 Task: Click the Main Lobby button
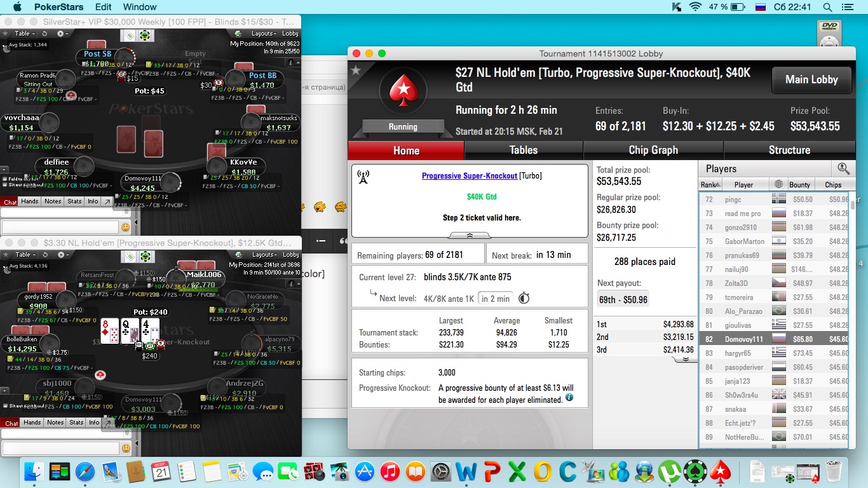coord(811,79)
